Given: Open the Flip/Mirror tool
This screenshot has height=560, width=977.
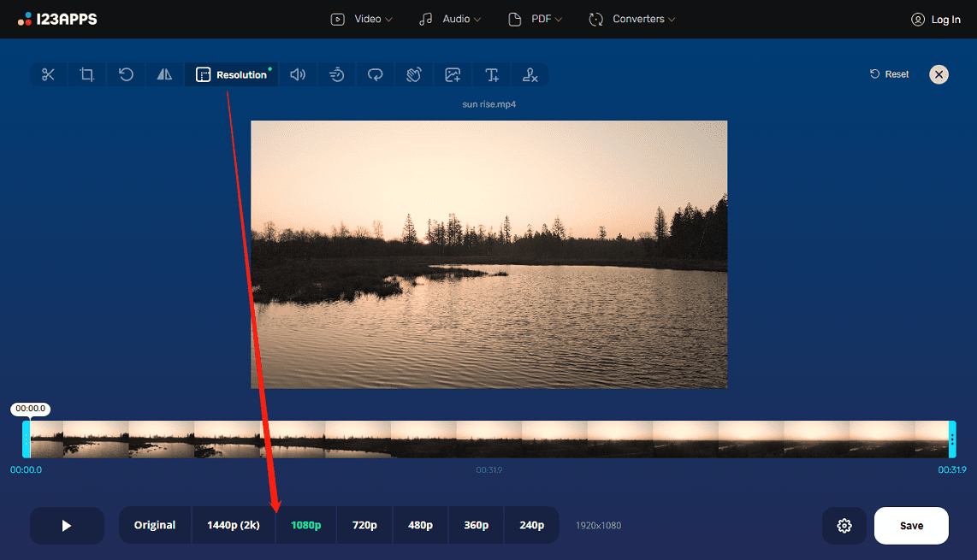Looking at the screenshot, I should point(164,74).
